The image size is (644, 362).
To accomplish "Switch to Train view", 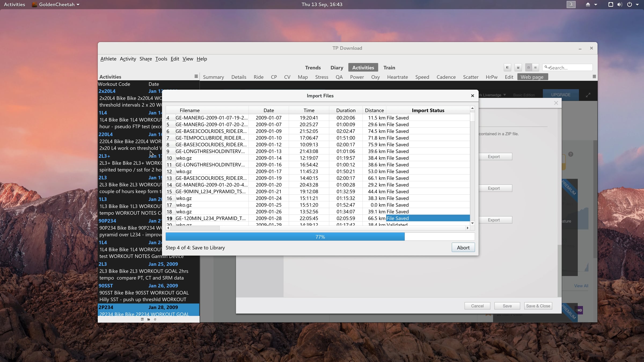I will 389,68.
